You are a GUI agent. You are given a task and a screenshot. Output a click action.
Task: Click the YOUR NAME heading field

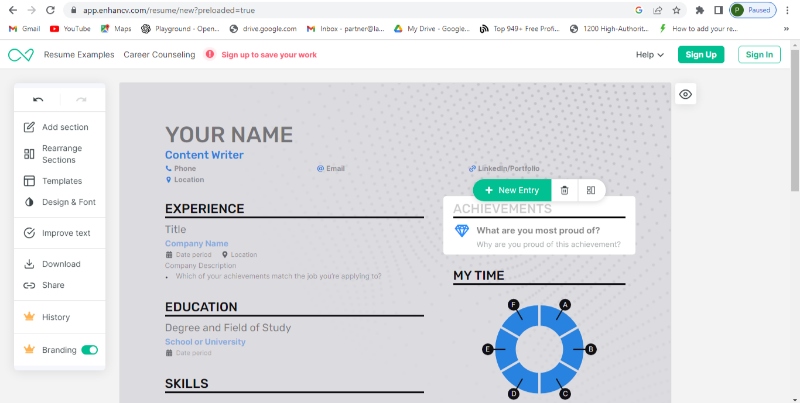coord(229,135)
